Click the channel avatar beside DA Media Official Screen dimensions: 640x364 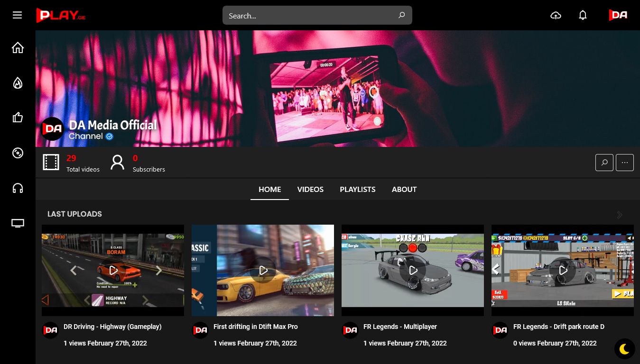[52, 129]
